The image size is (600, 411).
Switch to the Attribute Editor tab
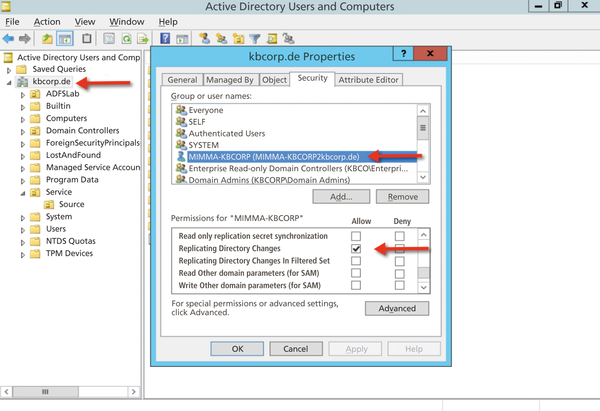[x=368, y=80]
